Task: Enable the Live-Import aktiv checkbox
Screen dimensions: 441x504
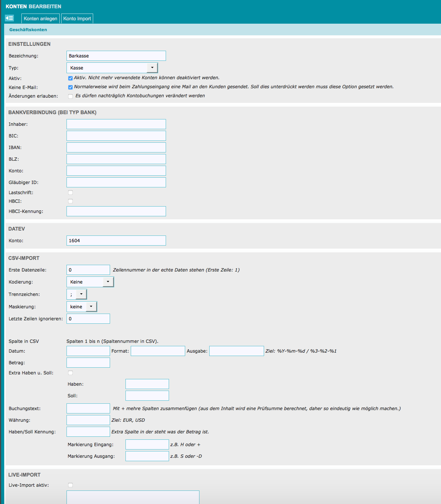Action: 70,485
